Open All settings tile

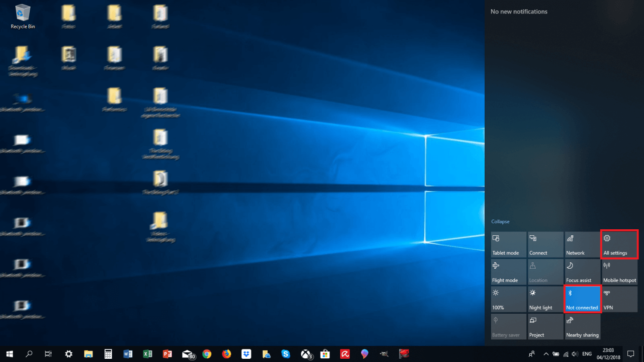[620, 245]
